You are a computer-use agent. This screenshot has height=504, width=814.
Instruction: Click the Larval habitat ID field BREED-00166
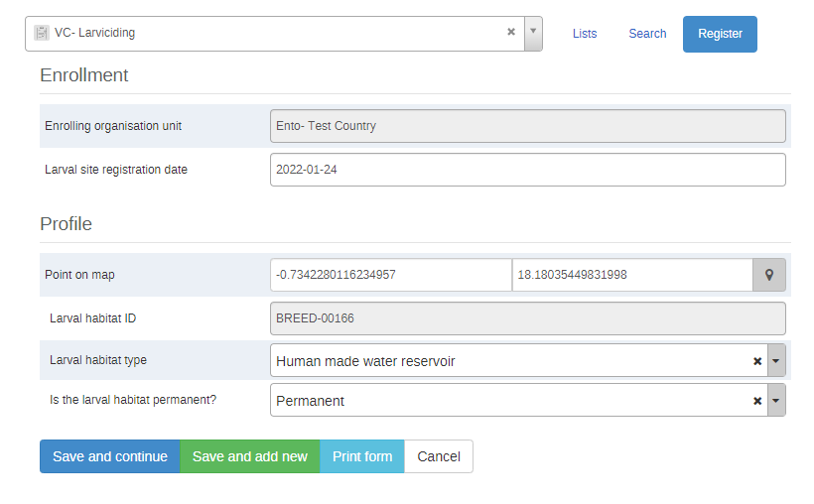coord(527,318)
